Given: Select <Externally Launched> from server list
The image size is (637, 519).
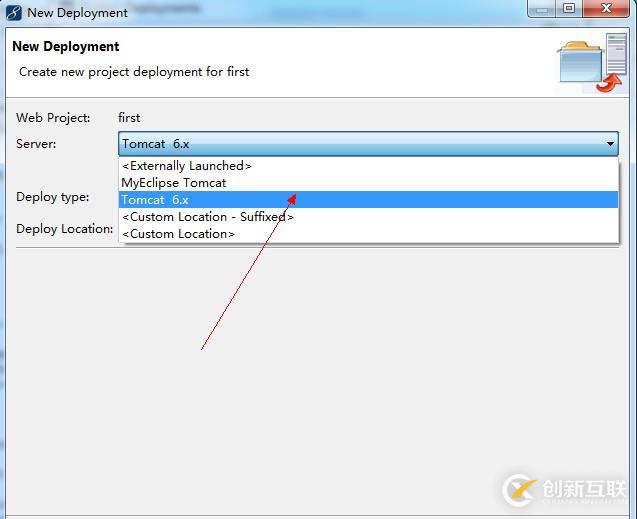Looking at the screenshot, I should (368, 166).
